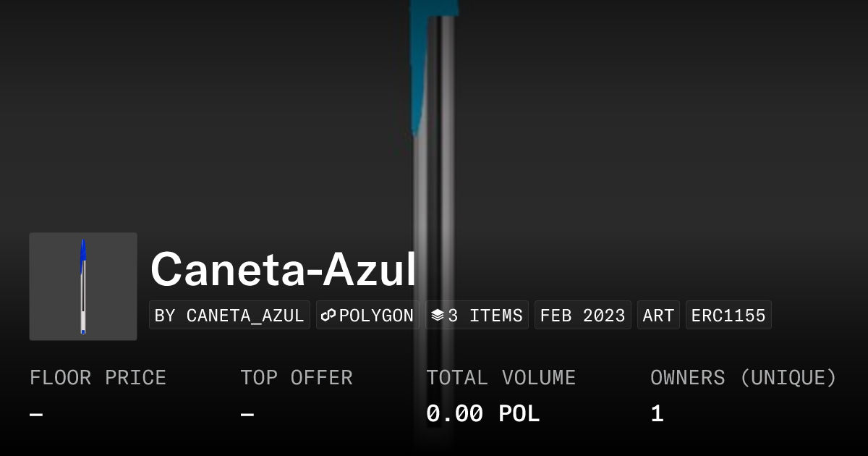This screenshot has height=456, width=868.
Task: Select the floor price dash value
Action: 36,415
